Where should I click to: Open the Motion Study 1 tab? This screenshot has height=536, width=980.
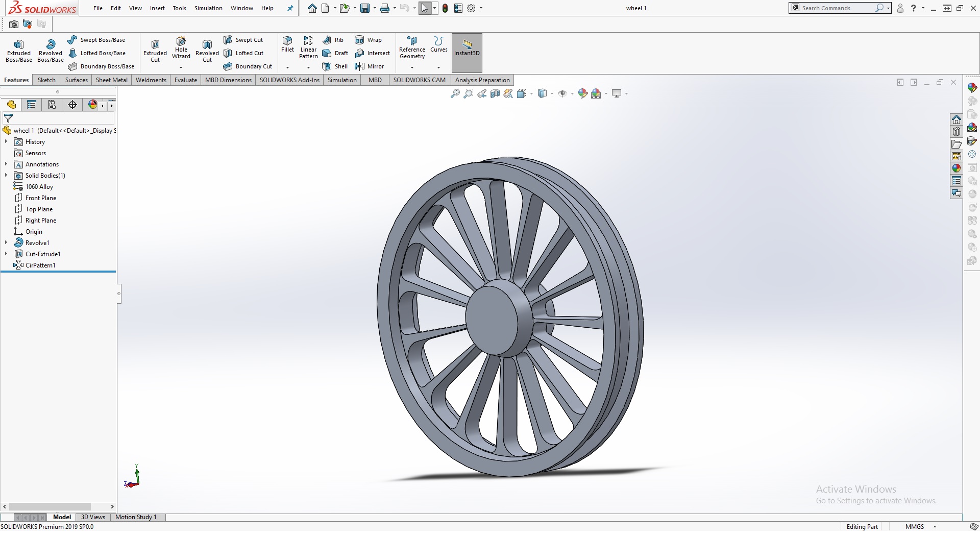pos(136,517)
